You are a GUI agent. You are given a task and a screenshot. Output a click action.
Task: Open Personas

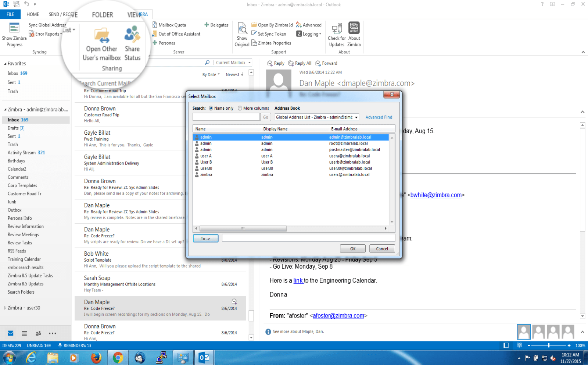tap(164, 43)
